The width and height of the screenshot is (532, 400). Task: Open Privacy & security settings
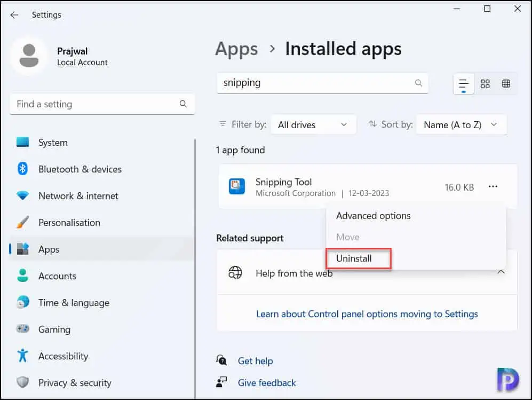[x=75, y=383]
